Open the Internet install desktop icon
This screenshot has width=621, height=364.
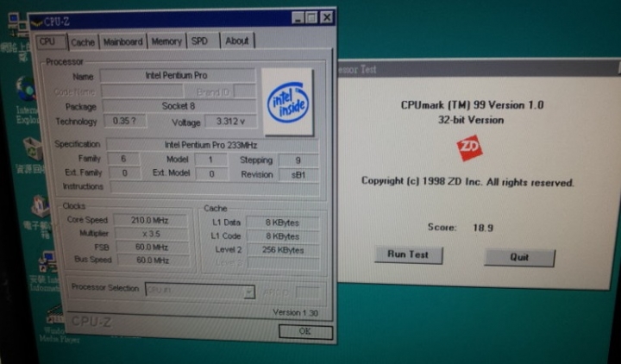coord(46,272)
